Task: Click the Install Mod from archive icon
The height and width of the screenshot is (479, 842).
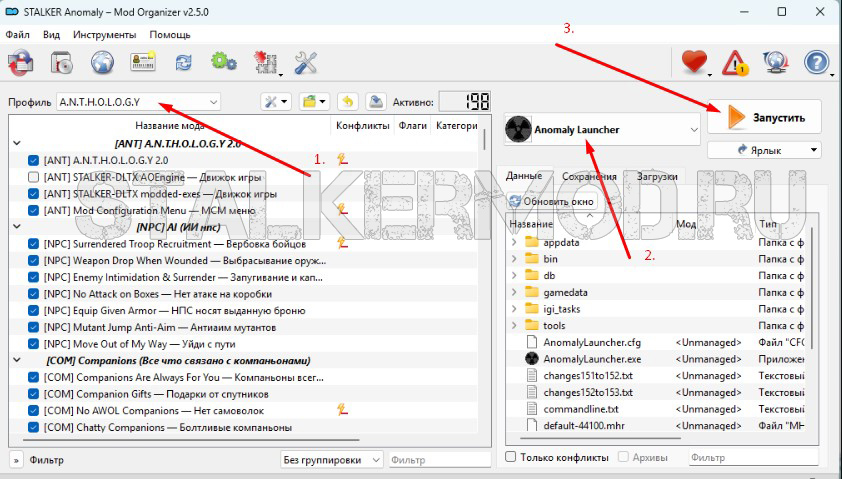Action: coord(20,62)
